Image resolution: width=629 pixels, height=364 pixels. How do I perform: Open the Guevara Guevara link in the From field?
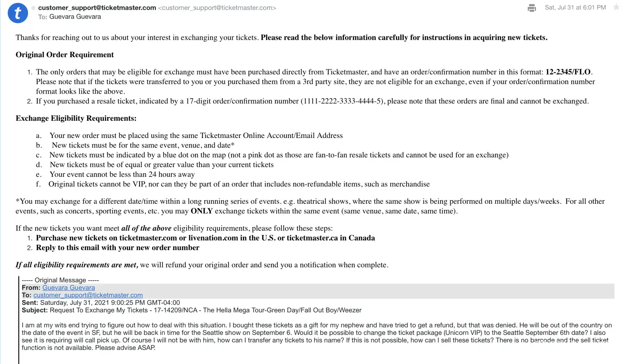(68, 288)
